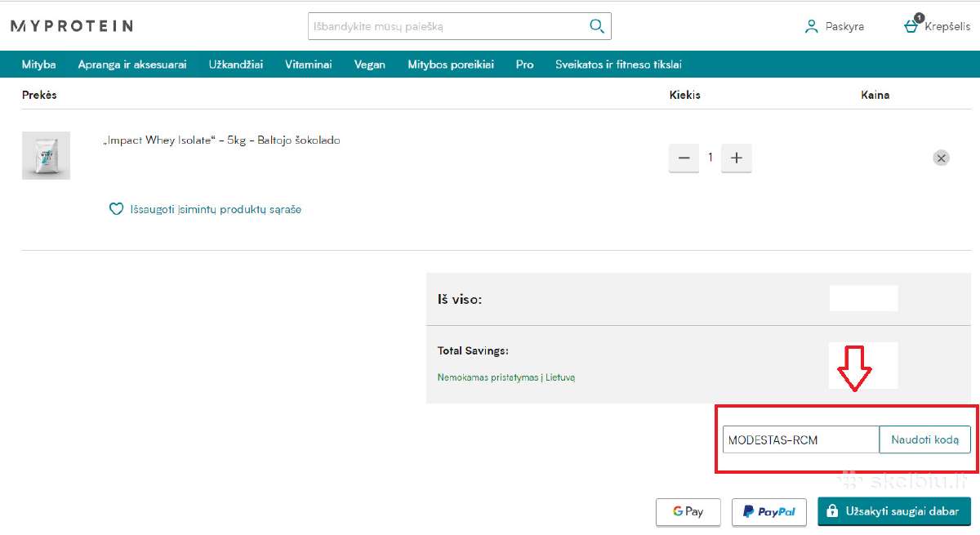Open the Vegan menu
Screen dimensions: 980x535
point(370,65)
